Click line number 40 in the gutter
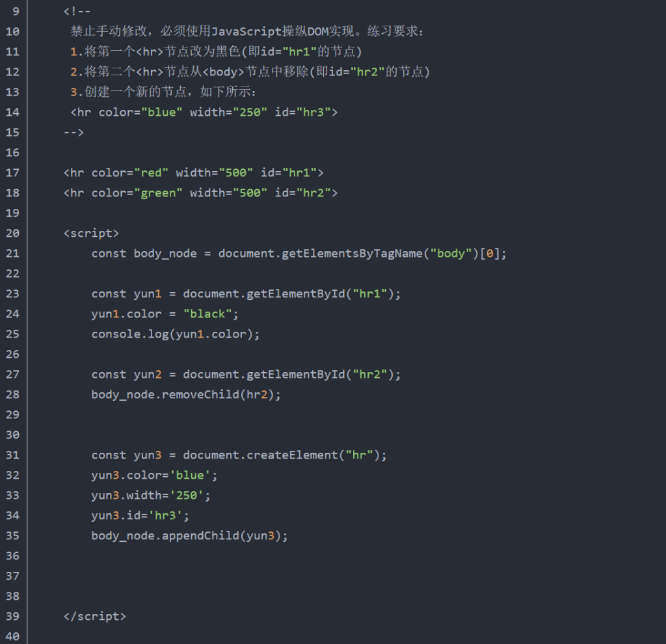The height and width of the screenshot is (644, 666). click(12, 636)
